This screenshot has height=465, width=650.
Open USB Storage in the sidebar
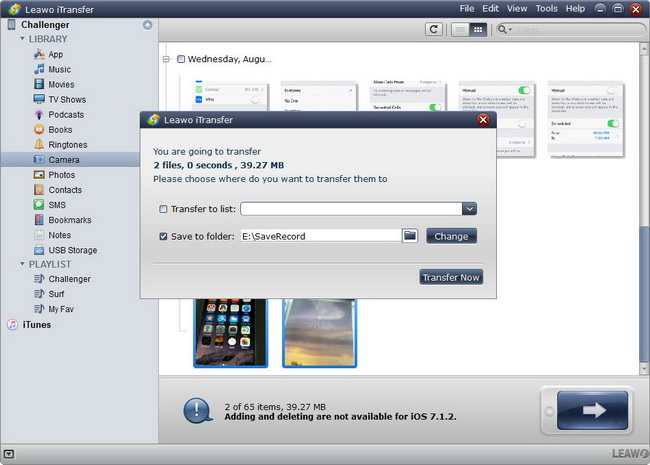pyautogui.click(x=72, y=250)
